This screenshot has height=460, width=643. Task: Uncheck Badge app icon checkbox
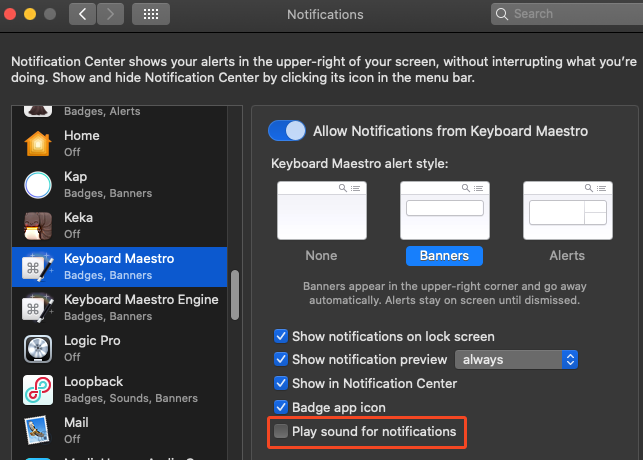click(282, 408)
